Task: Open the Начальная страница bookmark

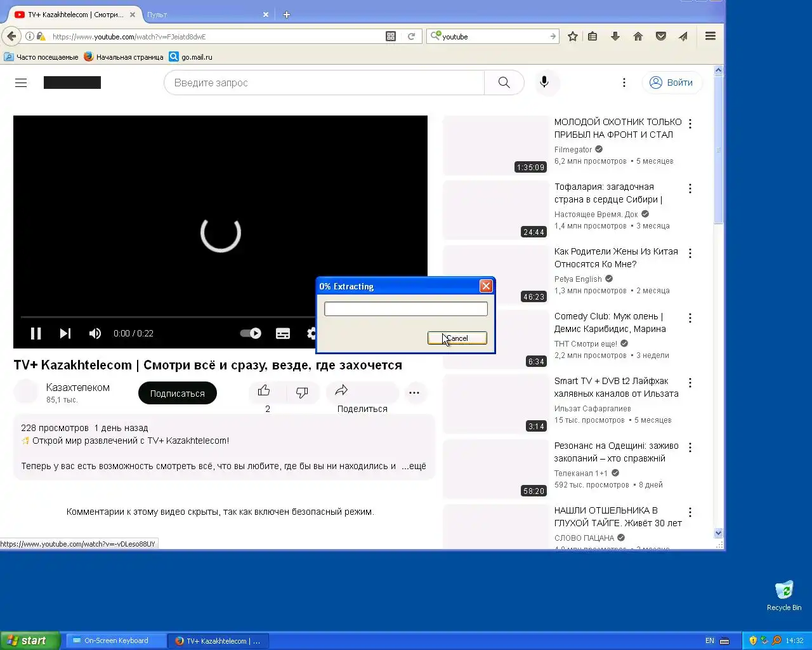Action: [124, 57]
